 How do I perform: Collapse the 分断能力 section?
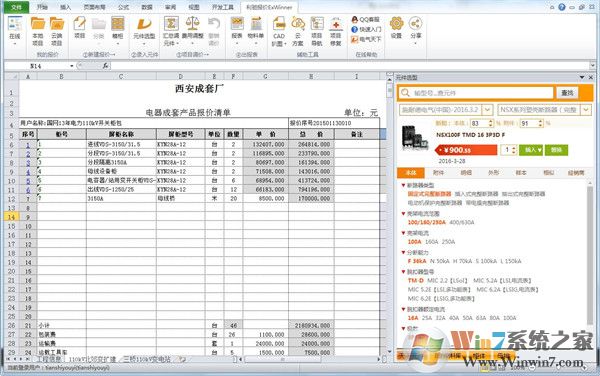403,252
